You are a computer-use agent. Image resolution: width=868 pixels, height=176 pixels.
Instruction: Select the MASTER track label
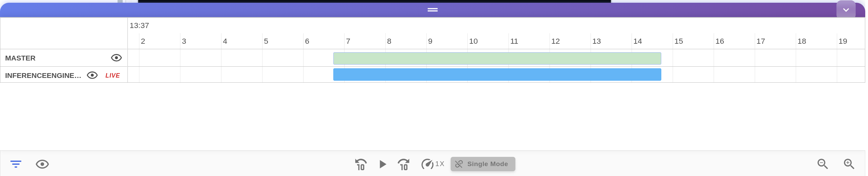tap(20, 58)
